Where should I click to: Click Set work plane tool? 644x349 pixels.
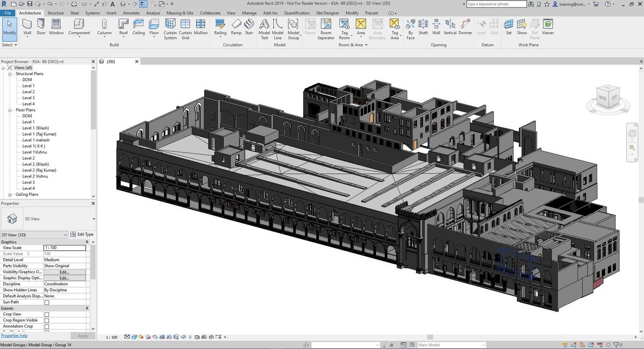pos(508,28)
